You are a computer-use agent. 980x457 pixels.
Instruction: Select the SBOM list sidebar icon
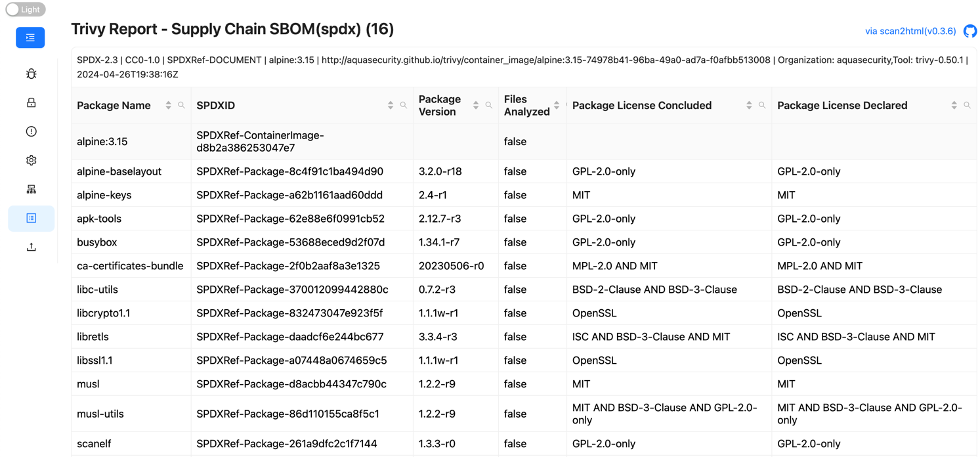point(31,218)
